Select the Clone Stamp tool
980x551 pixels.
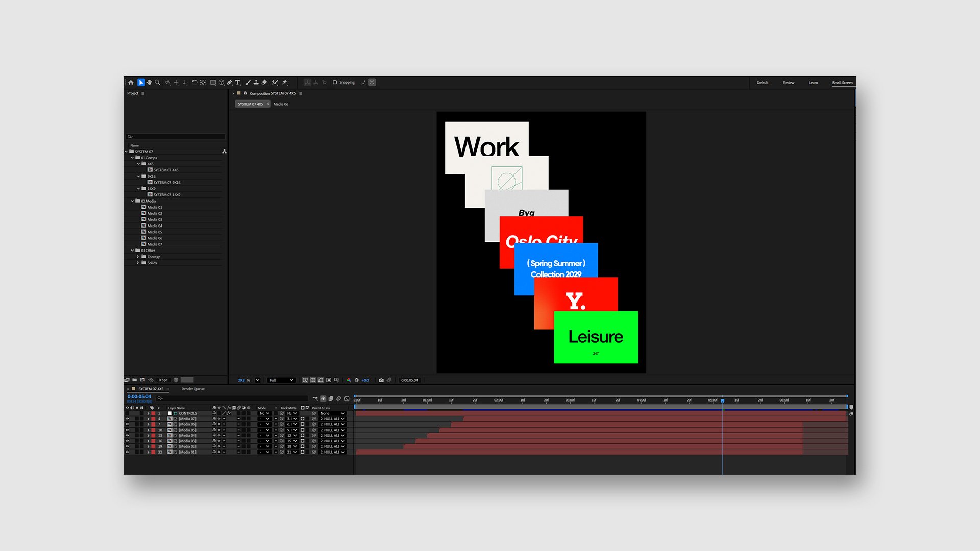pyautogui.click(x=256, y=82)
